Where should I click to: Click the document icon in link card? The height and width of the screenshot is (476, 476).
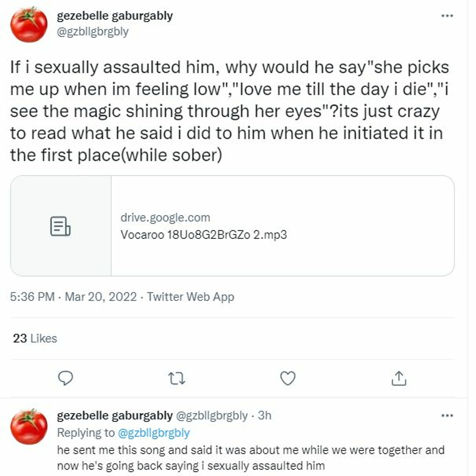tap(60, 226)
